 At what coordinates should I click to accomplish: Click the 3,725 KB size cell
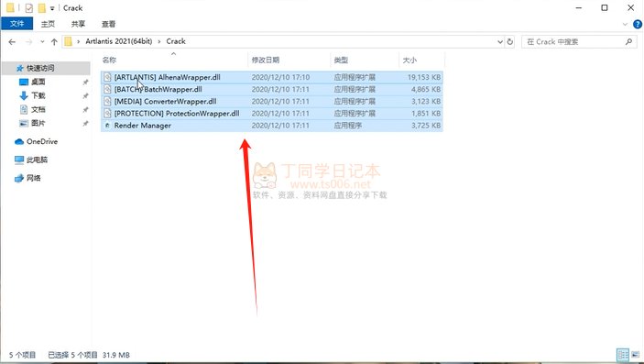(x=426, y=126)
